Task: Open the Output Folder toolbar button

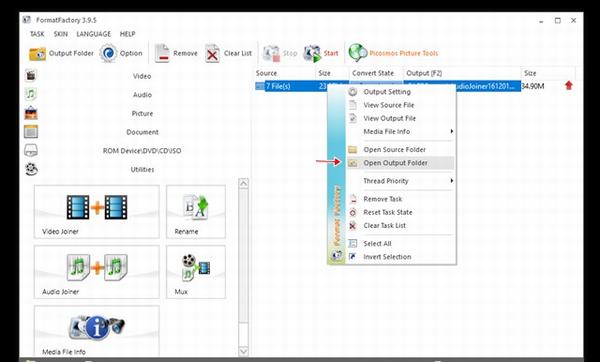Action: (x=61, y=54)
